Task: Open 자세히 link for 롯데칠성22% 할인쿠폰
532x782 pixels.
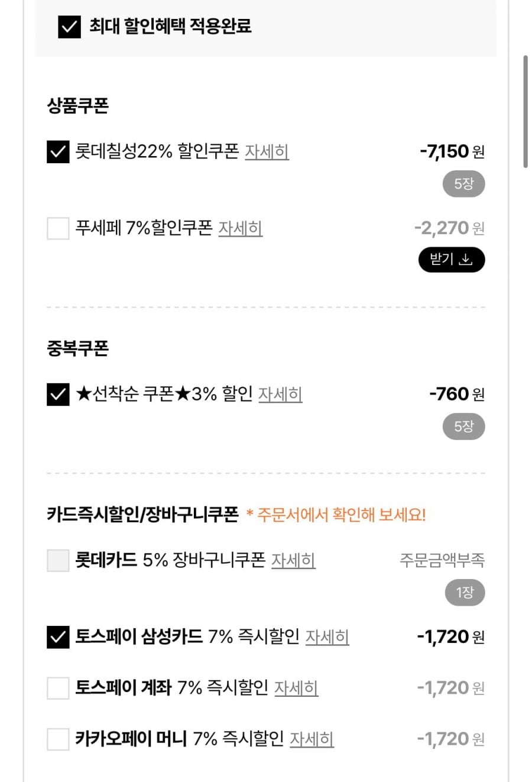Action: (267, 152)
